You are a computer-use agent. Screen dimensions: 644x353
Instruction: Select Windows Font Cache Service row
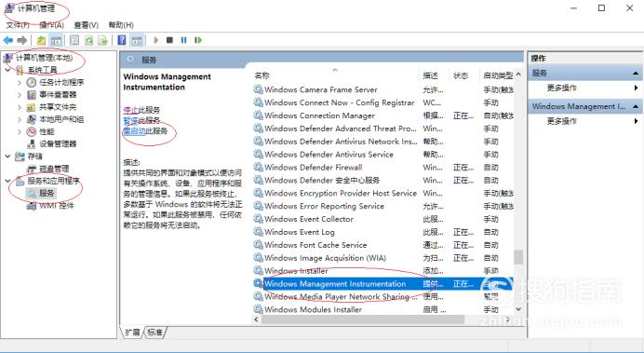point(315,245)
